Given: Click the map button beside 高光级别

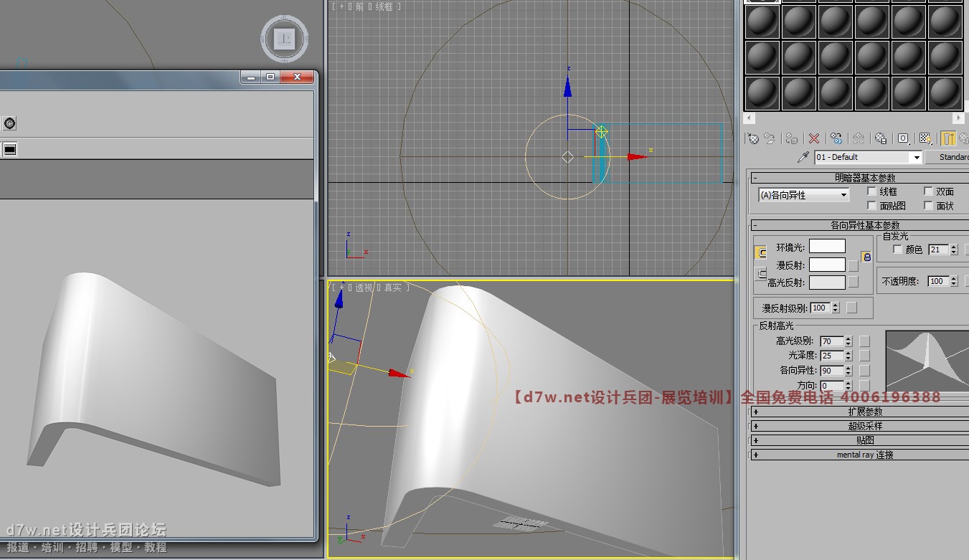Looking at the screenshot, I should 864,341.
